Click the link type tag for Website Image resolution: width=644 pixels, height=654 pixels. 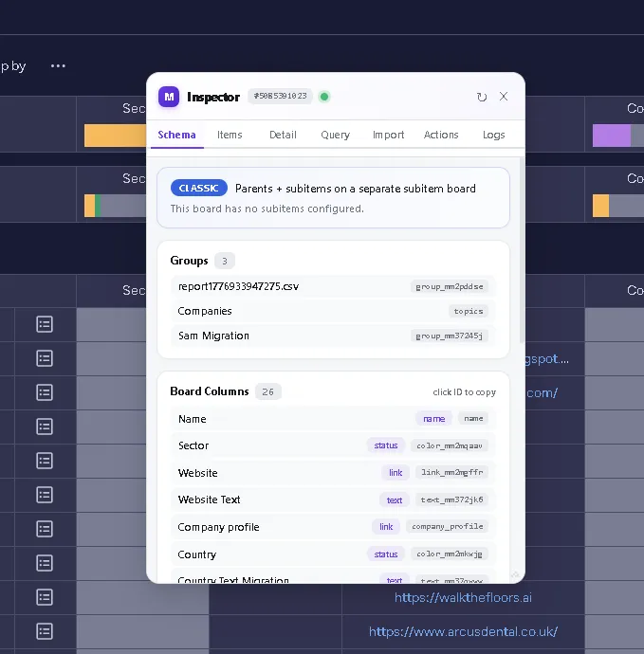[x=396, y=473]
